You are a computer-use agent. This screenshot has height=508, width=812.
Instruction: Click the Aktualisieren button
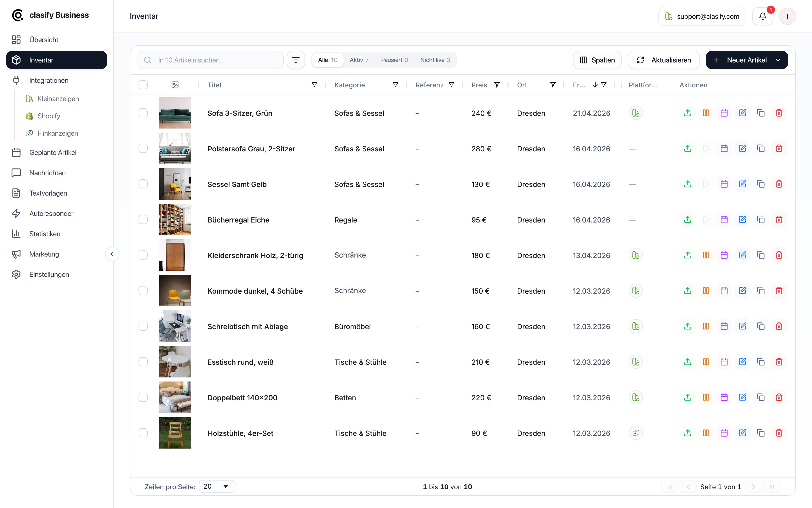(663, 60)
